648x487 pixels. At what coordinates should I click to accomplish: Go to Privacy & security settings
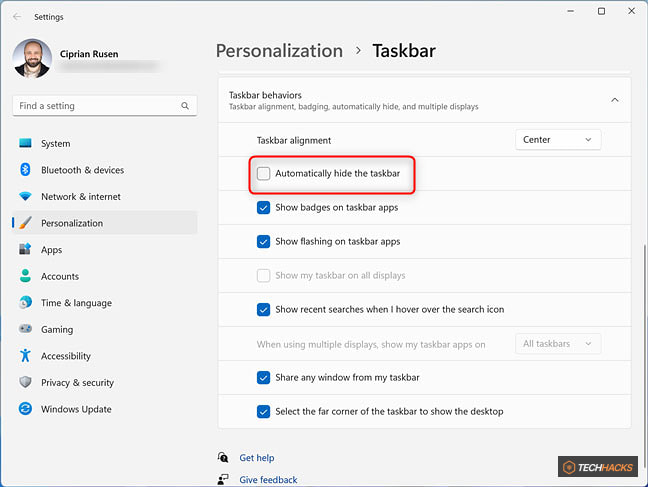pyautogui.click(x=105, y=382)
